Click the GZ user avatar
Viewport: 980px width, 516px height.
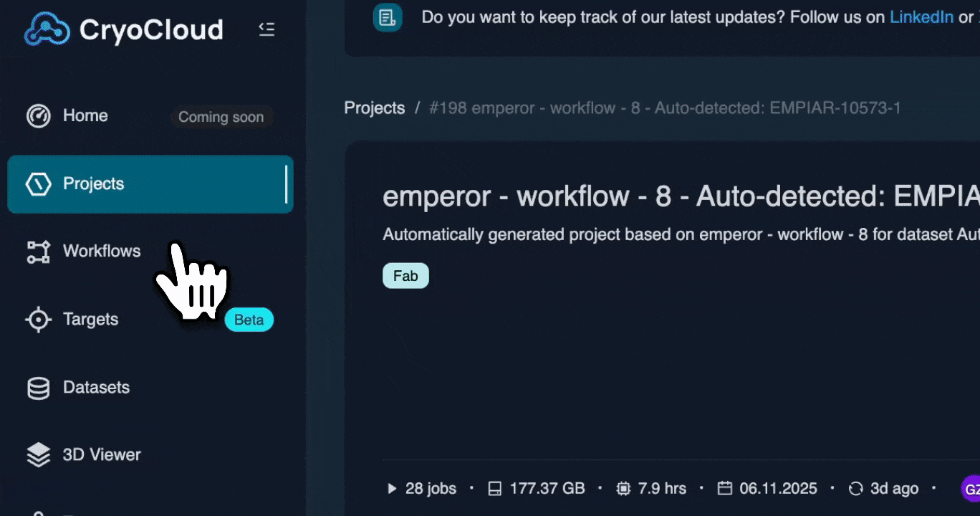(x=973, y=488)
